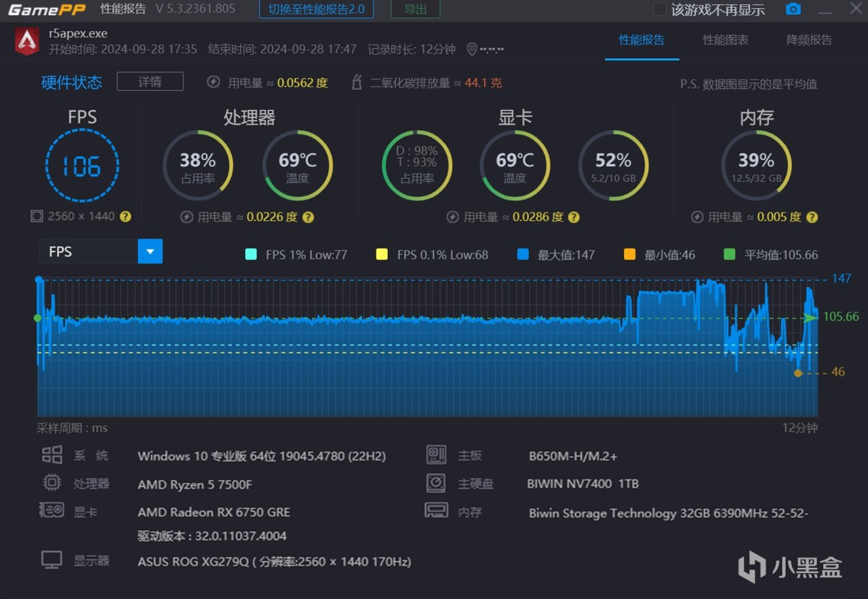The image size is (868, 599).
Task: Click the processor 38% usage gauge
Action: (197, 166)
